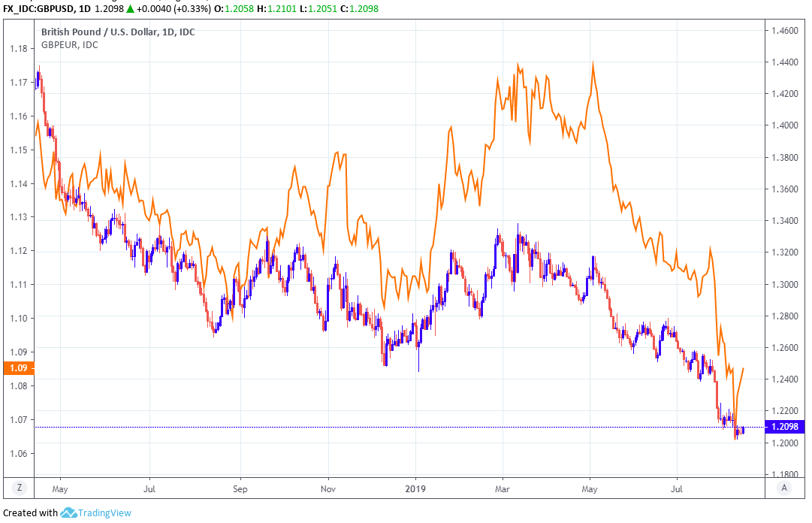812x523 pixels.
Task: Click the Z timezone button
Action: tap(20, 488)
